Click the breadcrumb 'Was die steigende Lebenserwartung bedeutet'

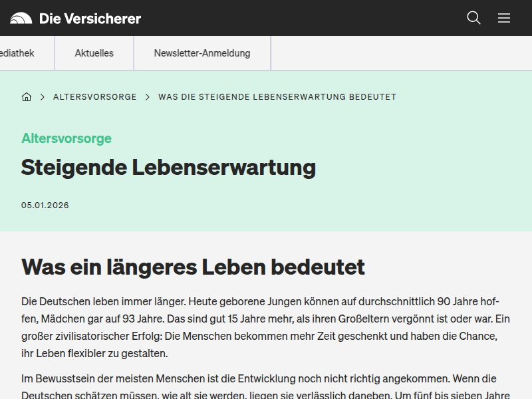(x=277, y=96)
